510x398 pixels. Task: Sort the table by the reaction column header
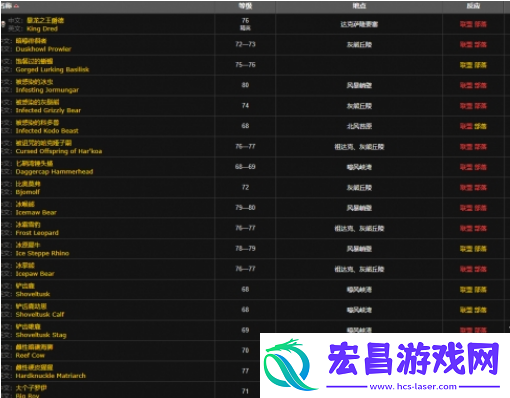pyautogui.click(x=473, y=6)
